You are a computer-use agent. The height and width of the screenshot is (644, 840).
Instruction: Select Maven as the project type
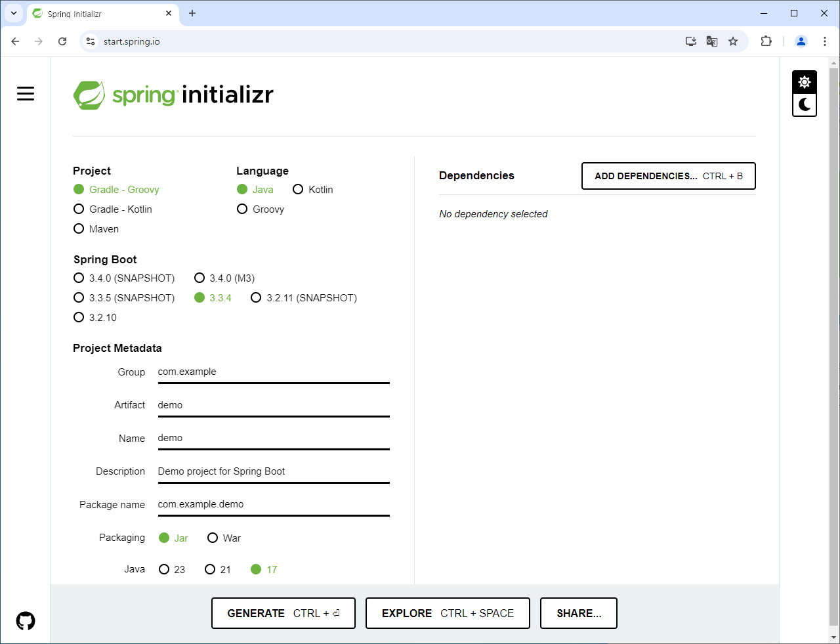tap(79, 228)
